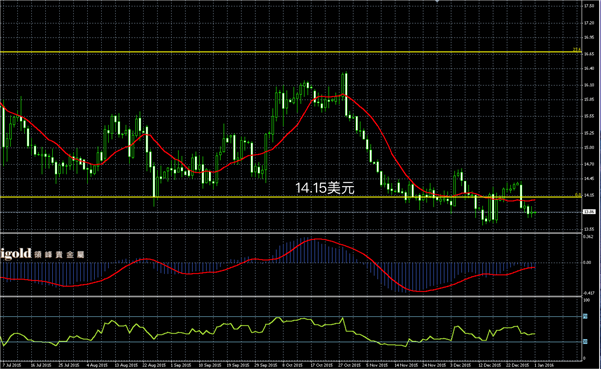The image size is (601, 369).
Task: Click the 15.25 price axis label
Action: (589, 133)
